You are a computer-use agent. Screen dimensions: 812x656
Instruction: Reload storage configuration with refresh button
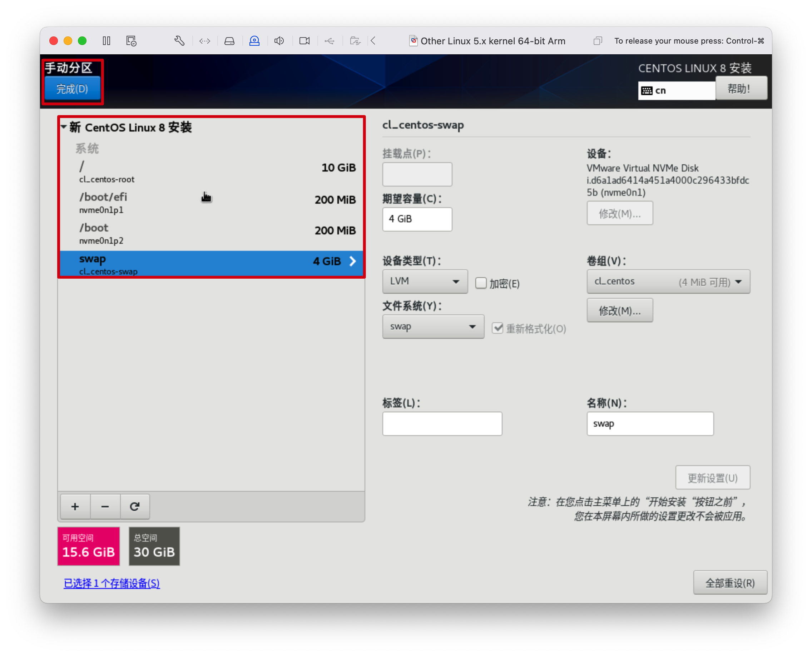tap(135, 507)
